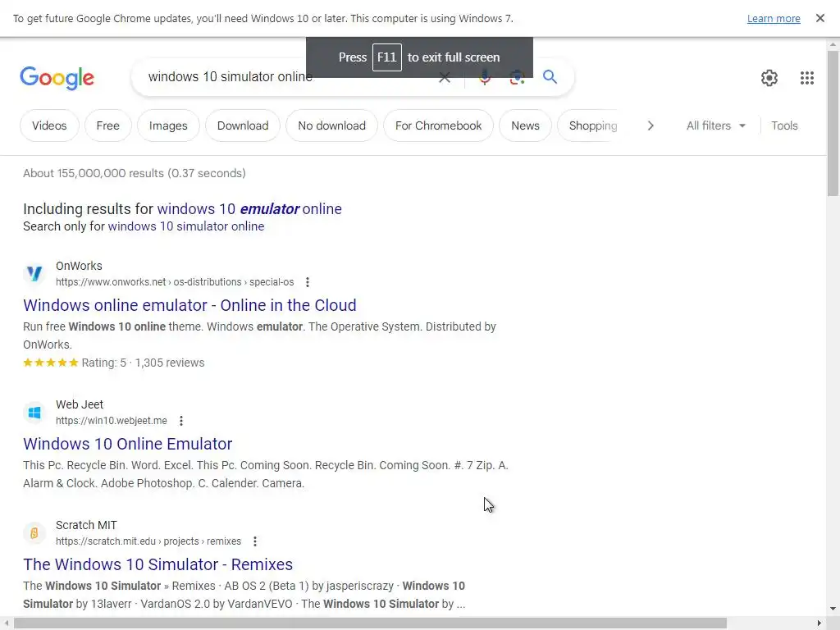Open more options for Web Jeet result
Image resolution: width=840 pixels, height=630 pixels.
[181, 421]
